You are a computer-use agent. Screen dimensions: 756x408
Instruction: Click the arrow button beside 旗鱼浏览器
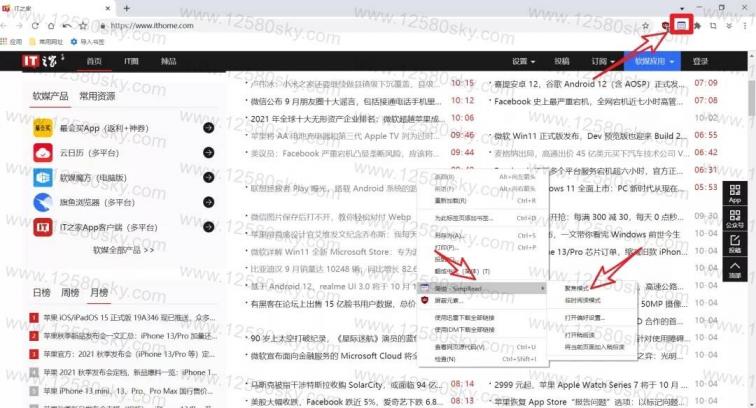pos(208,202)
